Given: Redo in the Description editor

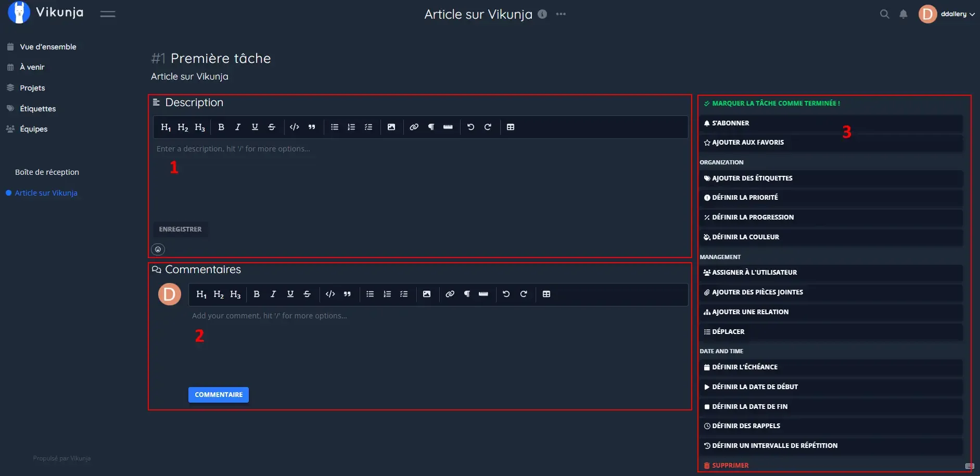Looking at the screenshot, I should pos(488,127).
